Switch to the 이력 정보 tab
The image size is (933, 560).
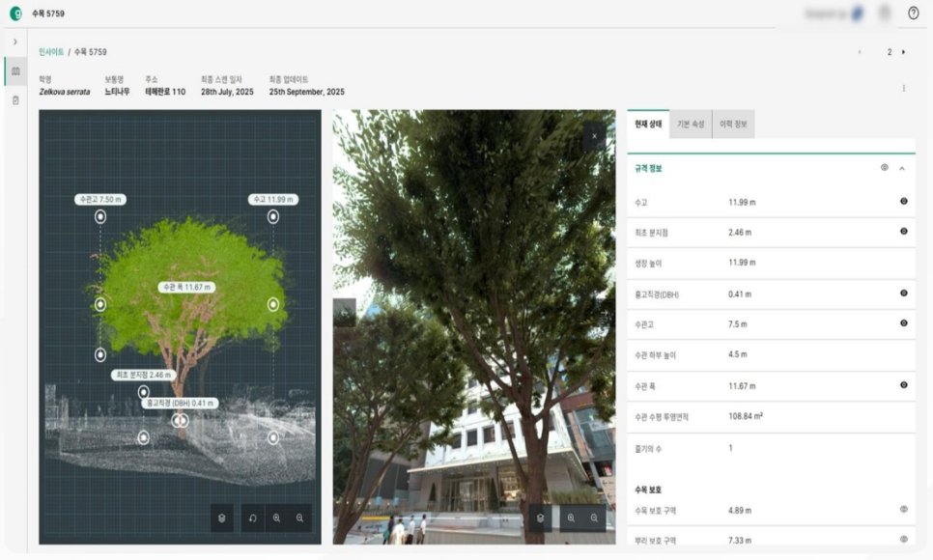tap(734, 124)
